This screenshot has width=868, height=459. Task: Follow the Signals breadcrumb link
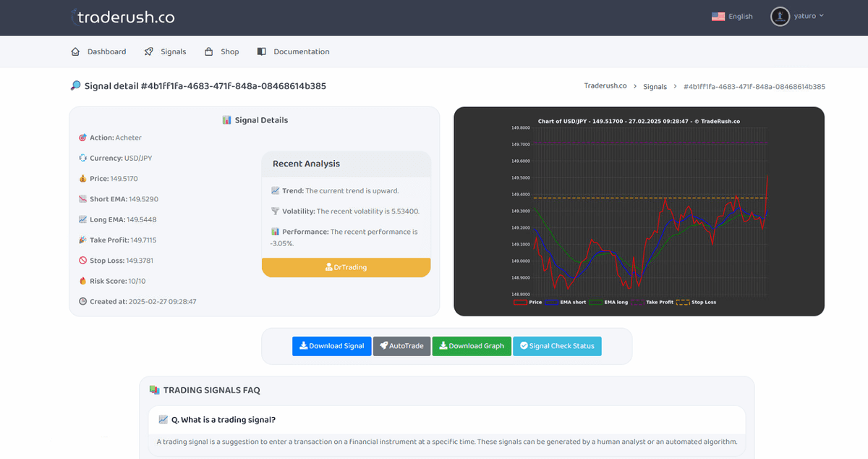655,86
